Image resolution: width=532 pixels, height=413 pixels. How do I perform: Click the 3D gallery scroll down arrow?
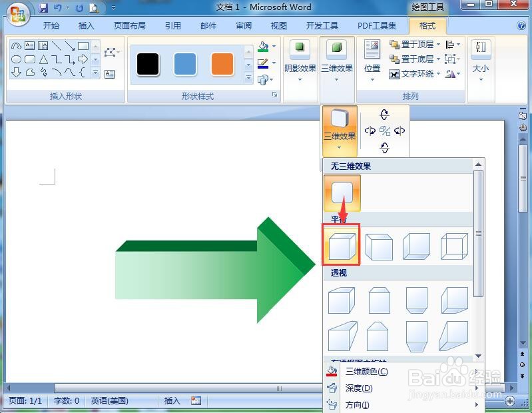[x=478, y=356]
